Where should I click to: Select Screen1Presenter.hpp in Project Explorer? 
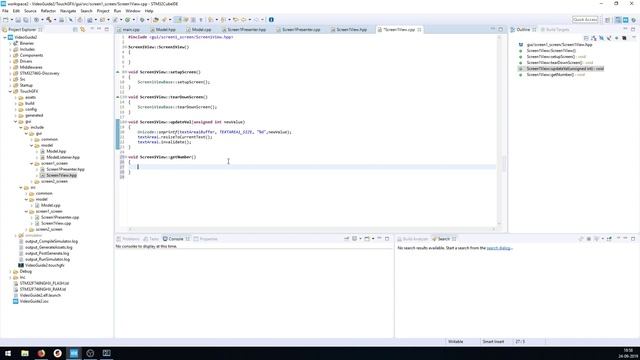(65, 169)
